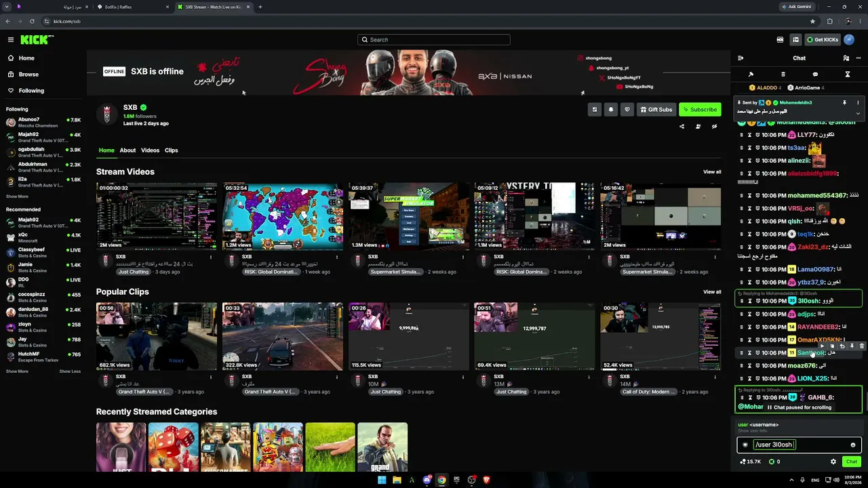Open chat settings gear
The width and height of the screenshot is (868, 488).
(833, 462)
